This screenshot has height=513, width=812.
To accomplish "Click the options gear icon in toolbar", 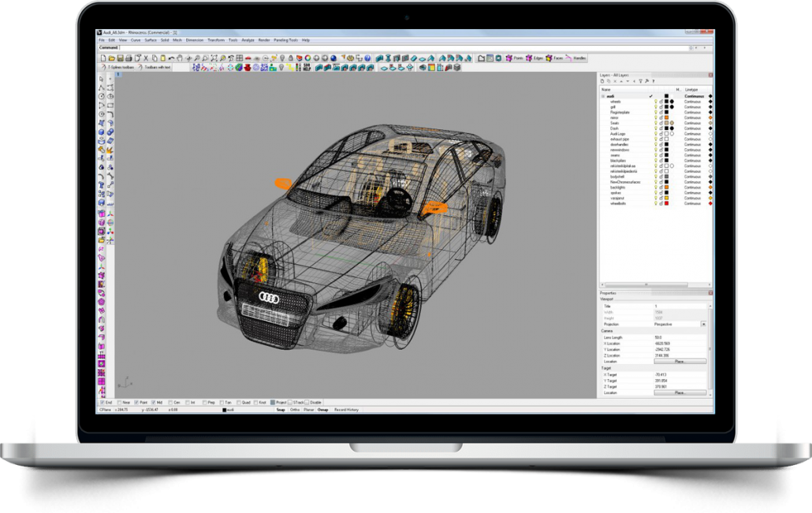I will point(351,58).
